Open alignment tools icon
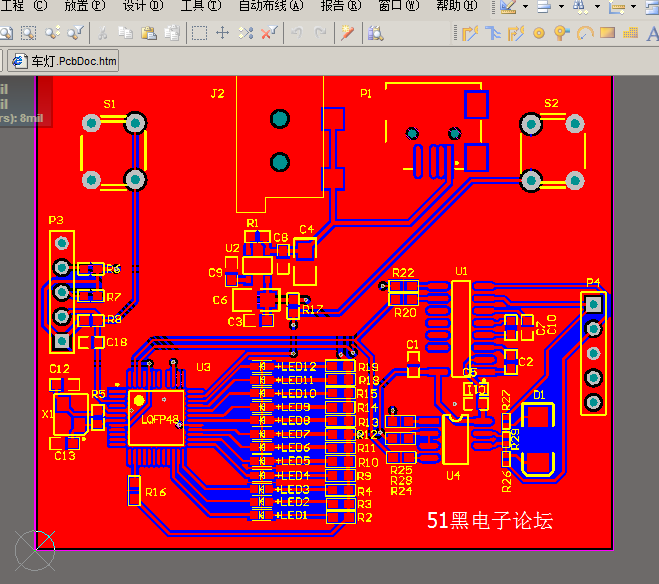The height and width of the screenshot is (584, 659). click(544, 7)
